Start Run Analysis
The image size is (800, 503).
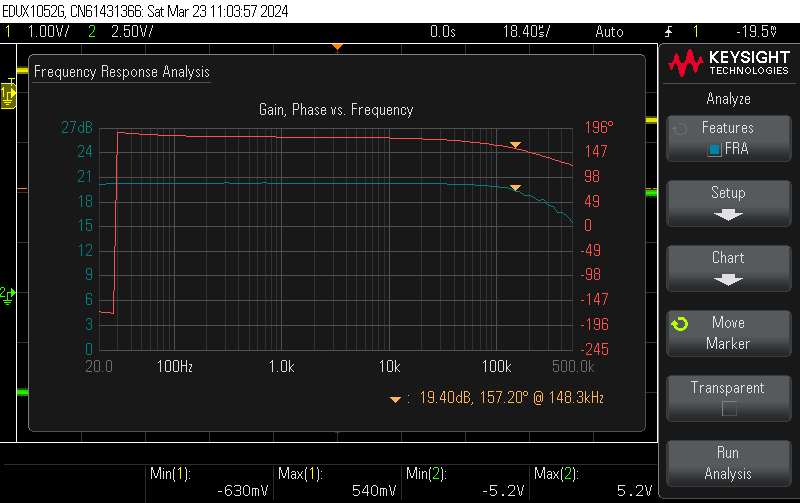729,463
